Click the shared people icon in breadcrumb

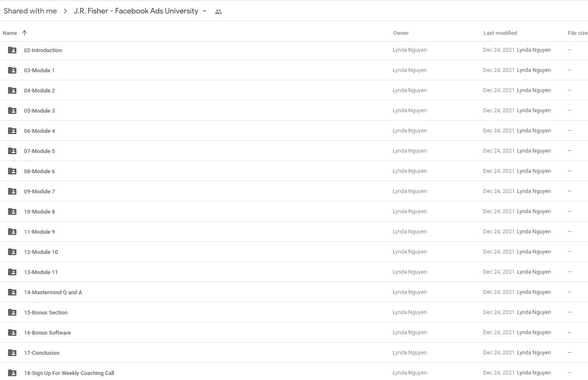coord(218,12)
